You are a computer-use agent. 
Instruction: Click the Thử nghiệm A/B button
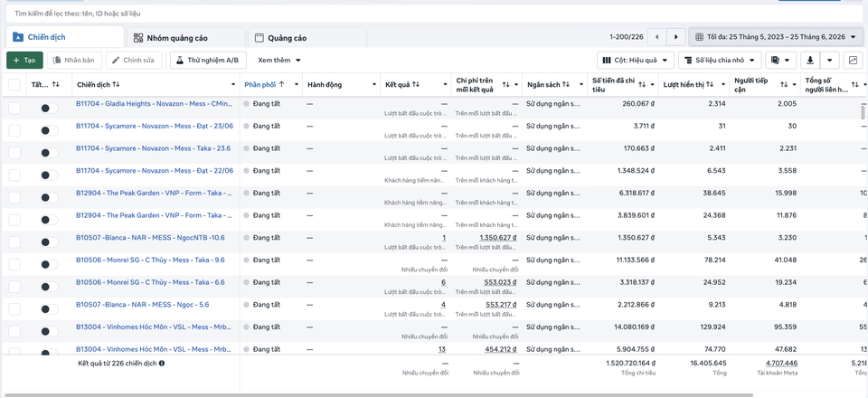[x=208, y=60]
